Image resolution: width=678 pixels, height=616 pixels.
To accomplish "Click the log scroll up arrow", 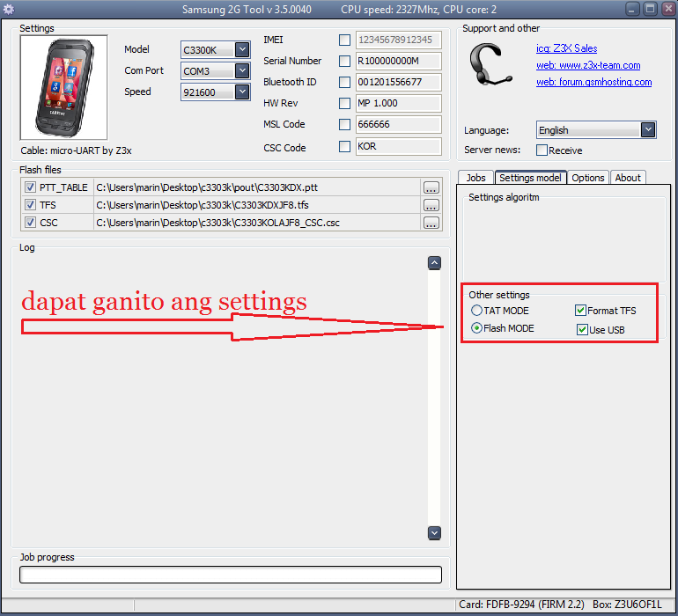I will click(x=434, y=262).
